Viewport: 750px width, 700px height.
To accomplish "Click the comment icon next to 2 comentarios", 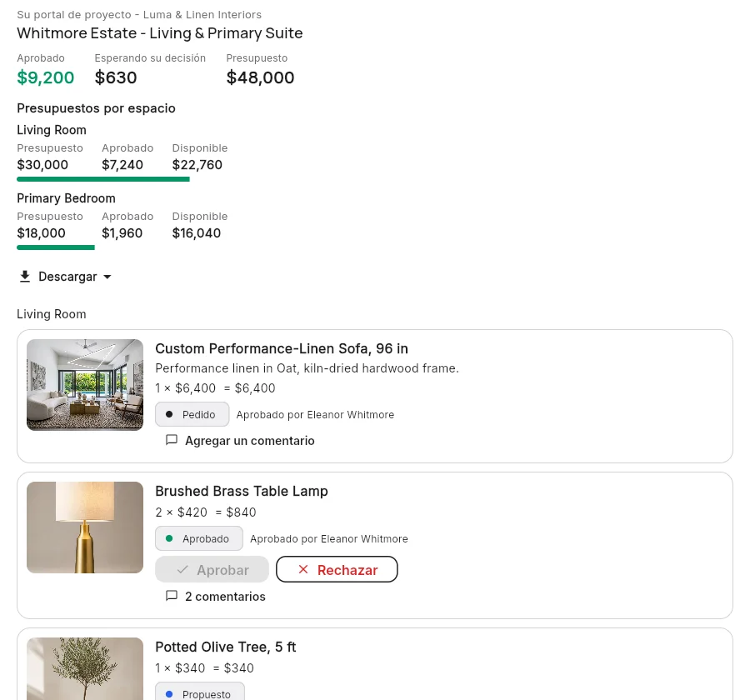I will [x=171, y=596].
